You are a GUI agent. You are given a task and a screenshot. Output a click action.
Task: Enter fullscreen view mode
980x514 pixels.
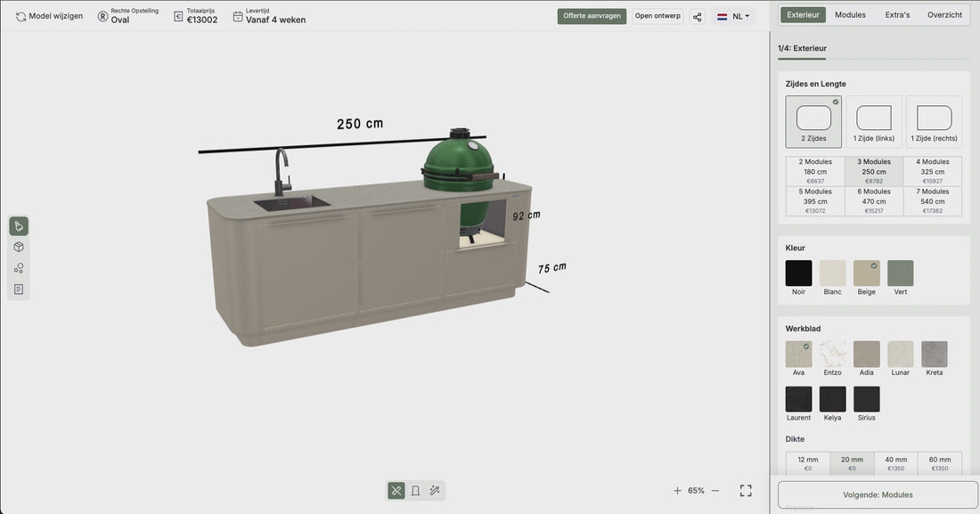(746, 491)
